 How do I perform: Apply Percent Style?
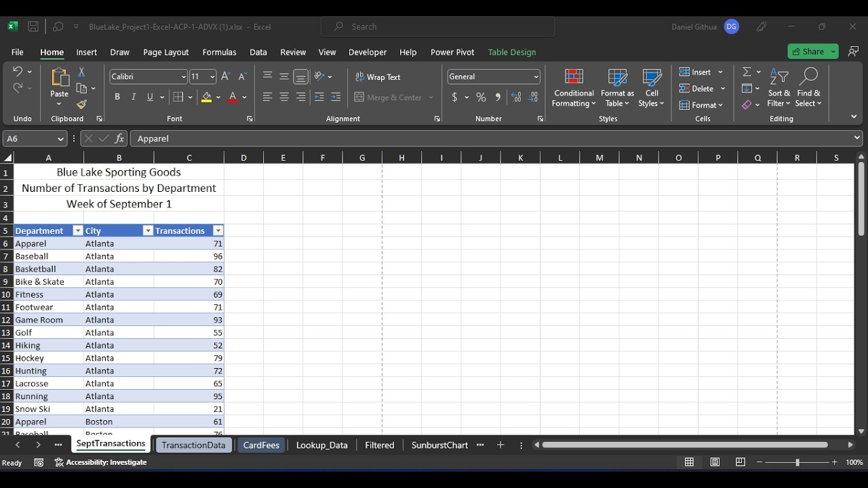coord(481,97)
